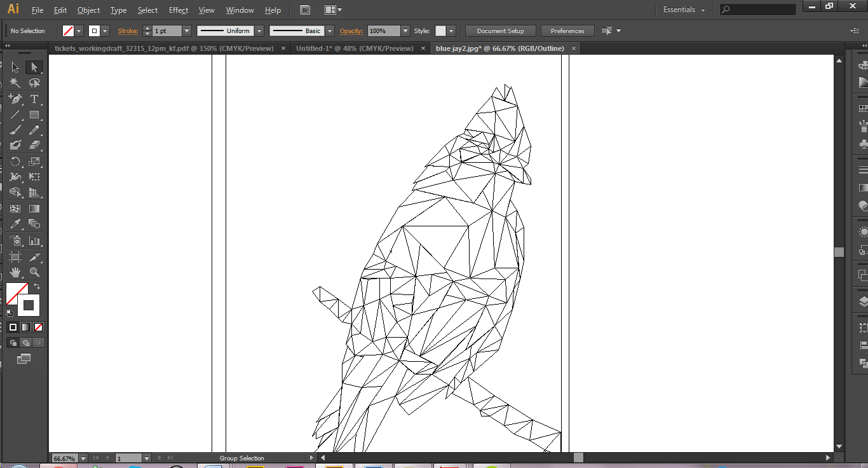Choose the Artboard tool

[x=15, y=257]
